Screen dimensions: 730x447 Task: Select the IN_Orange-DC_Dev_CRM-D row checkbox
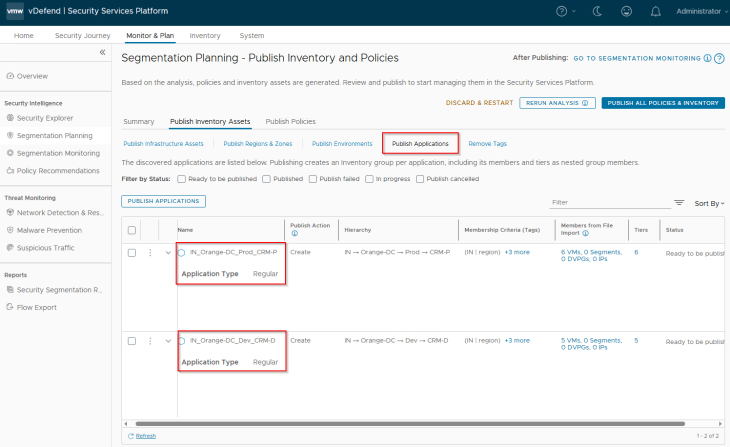132,340
